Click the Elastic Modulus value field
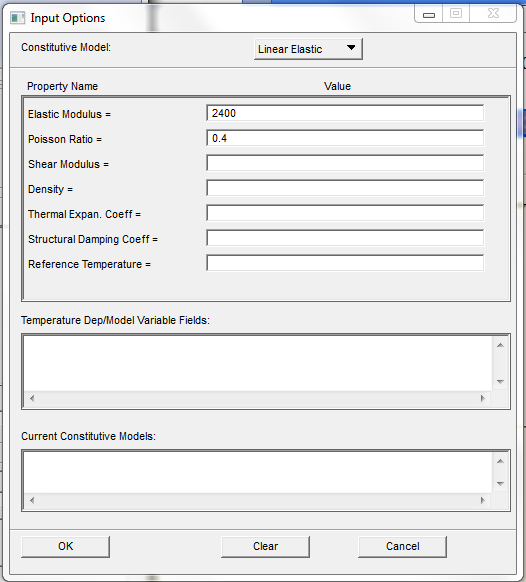This screenshot has width=526, height=582. (x=345, y=113)
